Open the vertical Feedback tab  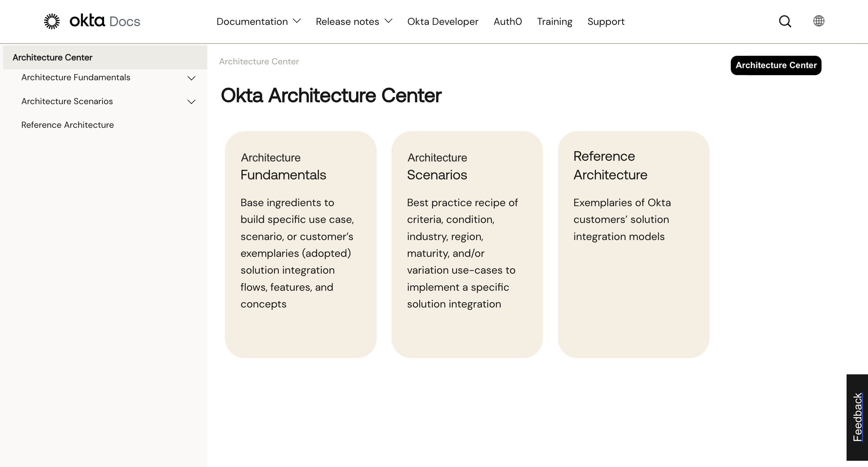click(x=857, y=417)
